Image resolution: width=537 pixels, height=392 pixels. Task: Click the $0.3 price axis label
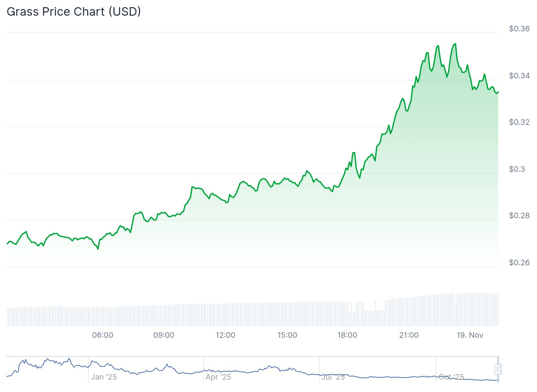click(517, 169)
